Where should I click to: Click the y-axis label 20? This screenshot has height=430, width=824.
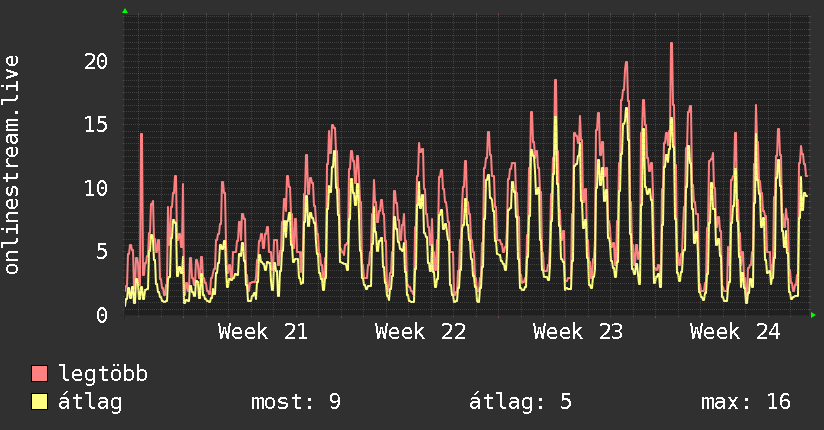point(96,62)
